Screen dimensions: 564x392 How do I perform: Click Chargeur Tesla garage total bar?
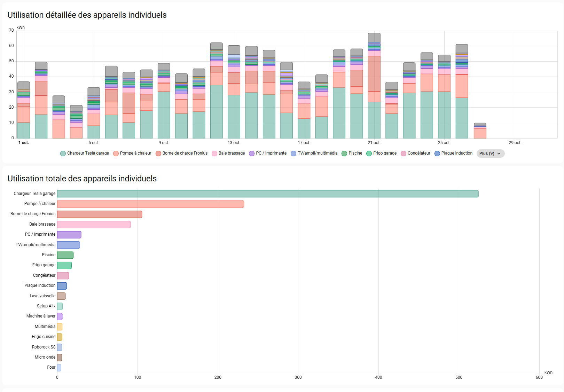pos(267,194)
